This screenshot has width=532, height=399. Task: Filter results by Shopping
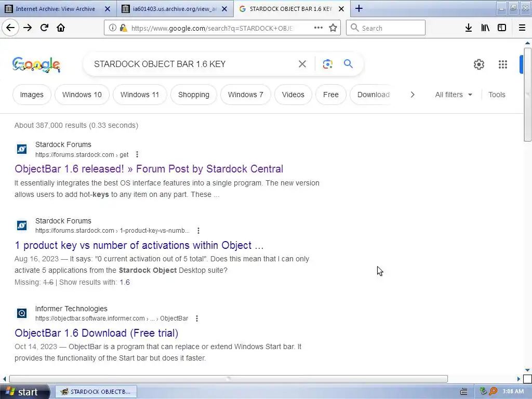pyautogui.click(x=194, y=95)
